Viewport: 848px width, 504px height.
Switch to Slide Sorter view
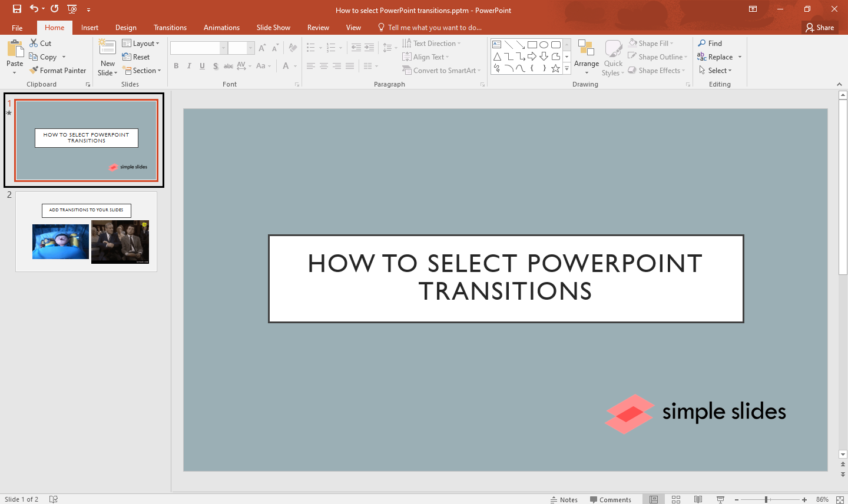click(676, 499)
